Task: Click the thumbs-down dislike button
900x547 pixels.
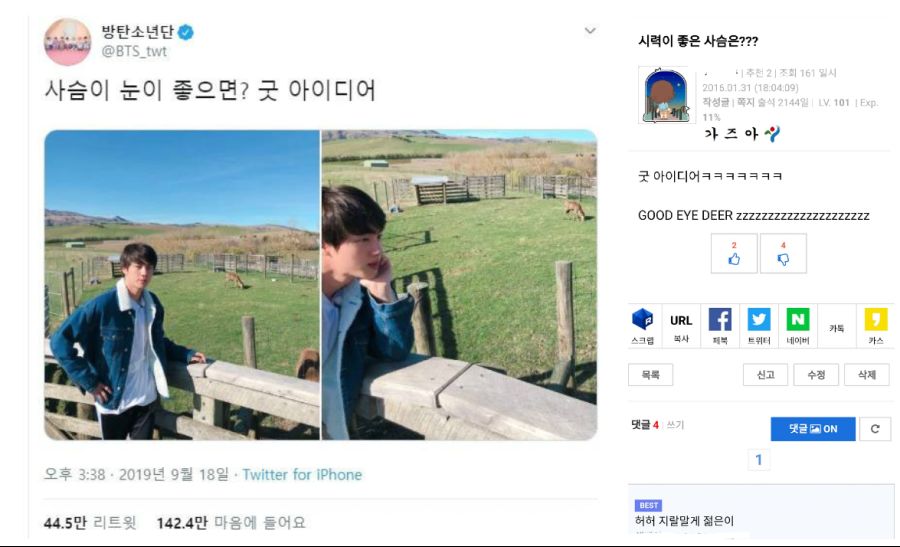Action: point(783,253)
